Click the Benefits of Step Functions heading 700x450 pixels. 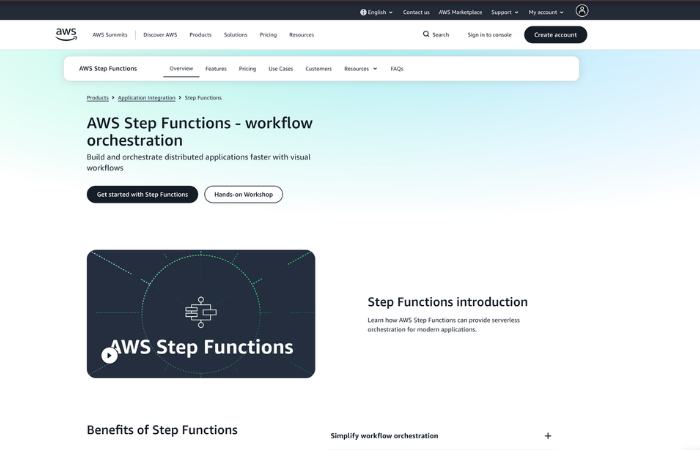point(162,430)
